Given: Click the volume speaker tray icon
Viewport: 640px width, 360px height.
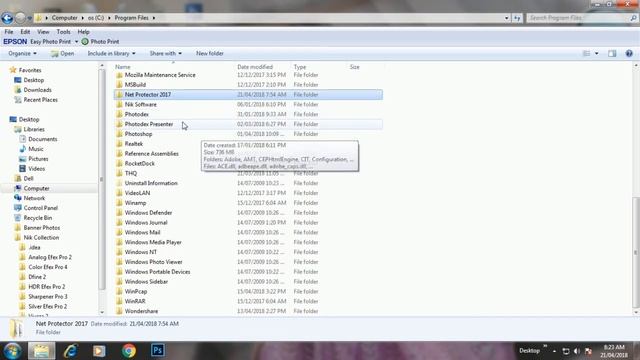Looking at the screenshot, I should coord(577,351).
